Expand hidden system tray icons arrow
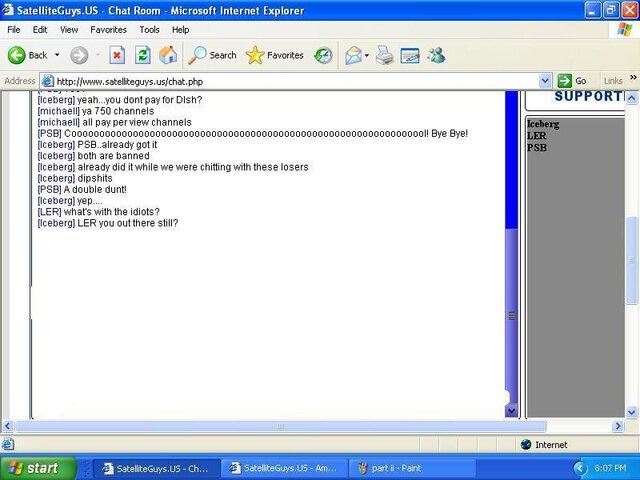 coord(580,468)
